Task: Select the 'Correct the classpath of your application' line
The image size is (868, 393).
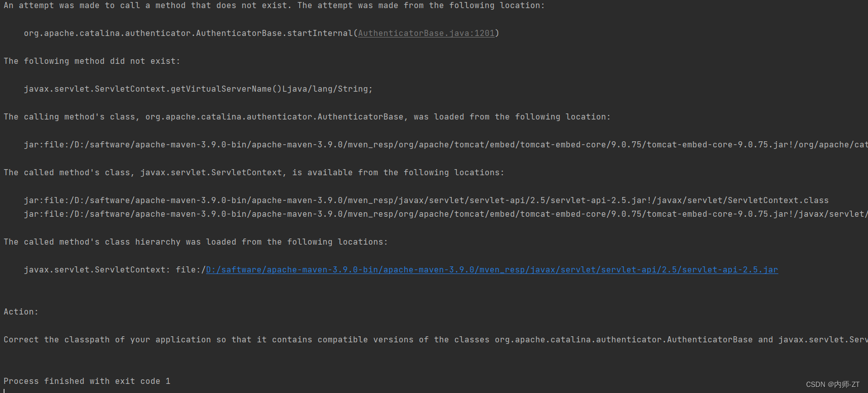Action: (436, 340)
